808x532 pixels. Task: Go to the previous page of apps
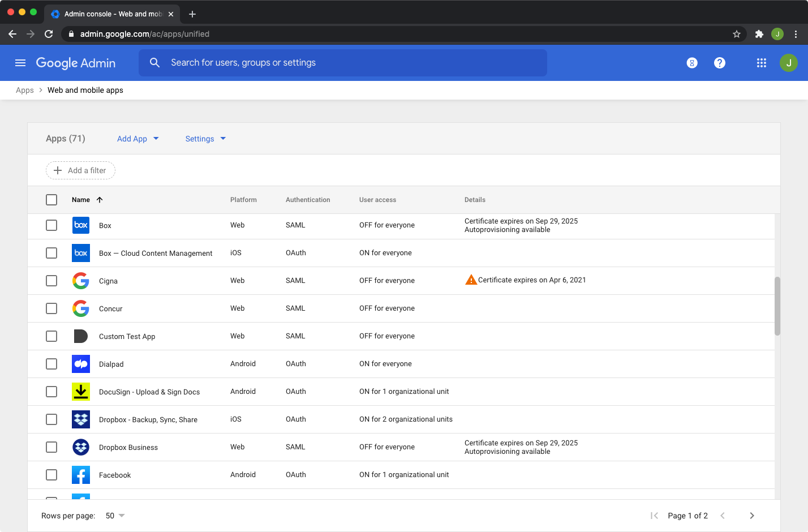(x=723, y=516)
